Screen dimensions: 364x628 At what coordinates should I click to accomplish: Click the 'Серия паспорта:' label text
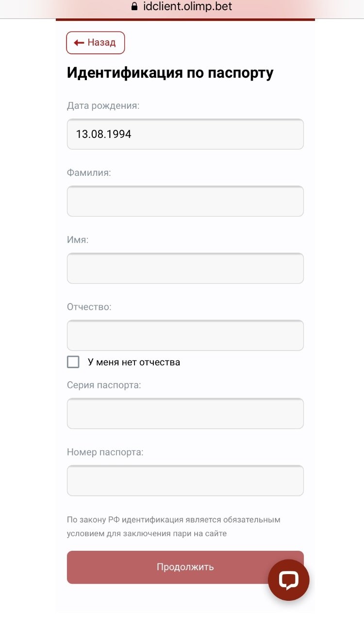104,385
